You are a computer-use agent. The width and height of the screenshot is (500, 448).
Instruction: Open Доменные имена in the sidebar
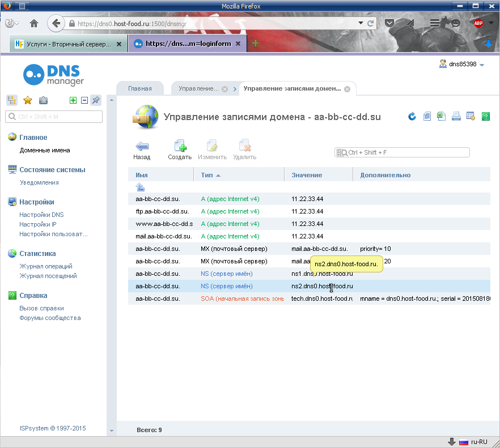point(45,150)
